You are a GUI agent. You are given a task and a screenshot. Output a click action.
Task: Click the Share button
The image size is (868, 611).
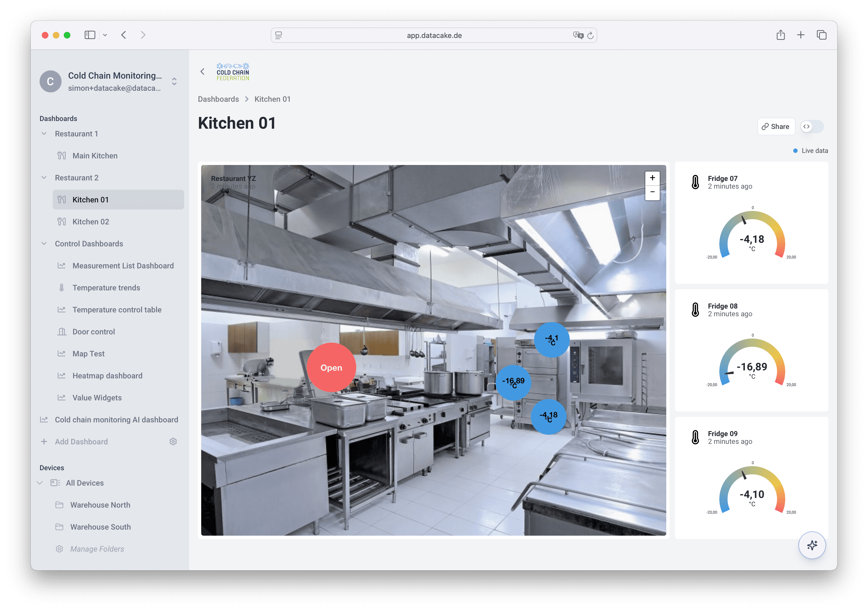click(x=775, y=126)
